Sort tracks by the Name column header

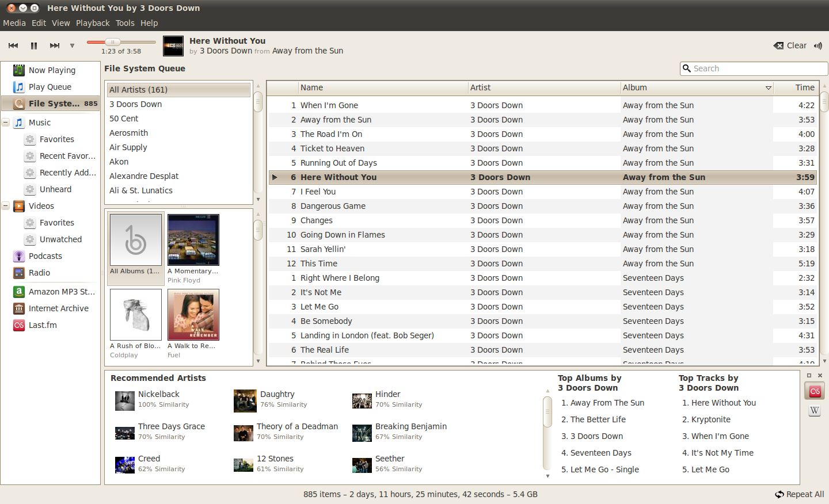tap(382, 87)
